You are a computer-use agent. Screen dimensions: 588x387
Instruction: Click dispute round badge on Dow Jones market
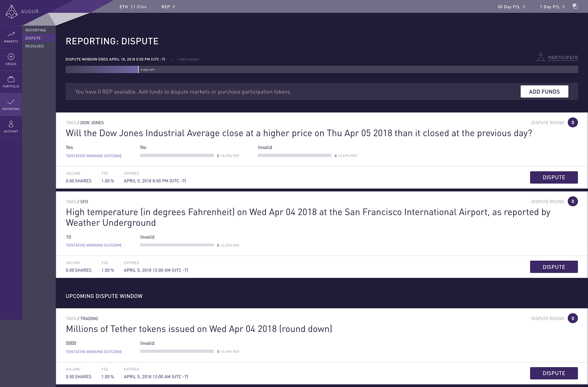coord(573,123)
